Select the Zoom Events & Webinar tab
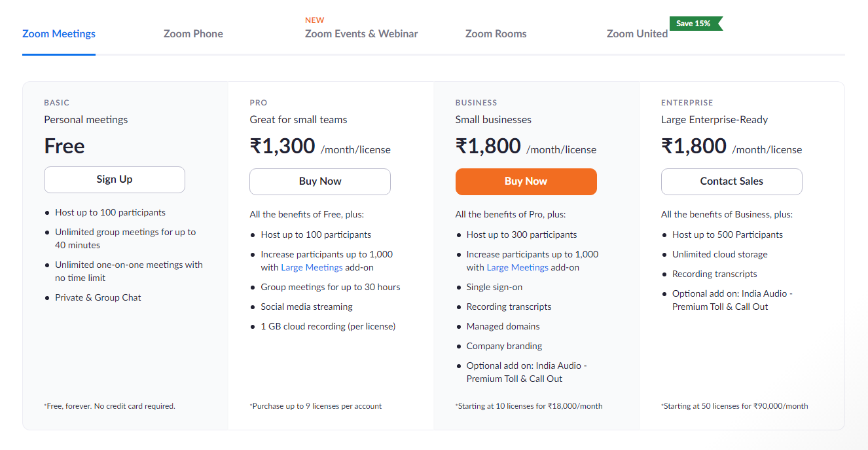 point(361,33)
